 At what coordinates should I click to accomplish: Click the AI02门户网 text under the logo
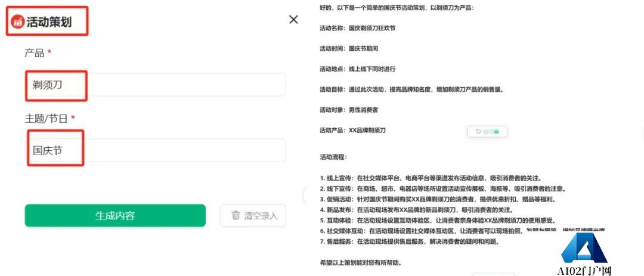pos(584,271)
